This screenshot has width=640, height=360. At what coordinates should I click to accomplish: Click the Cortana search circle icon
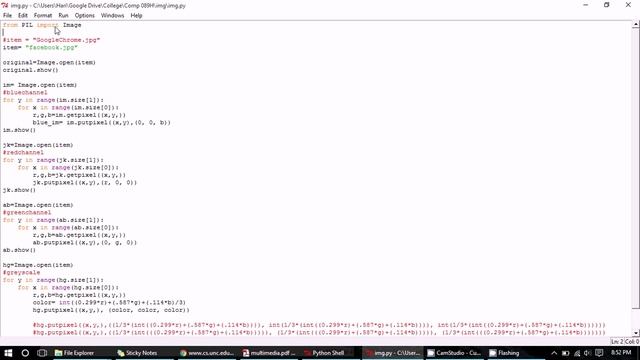(x=25, y=353)
